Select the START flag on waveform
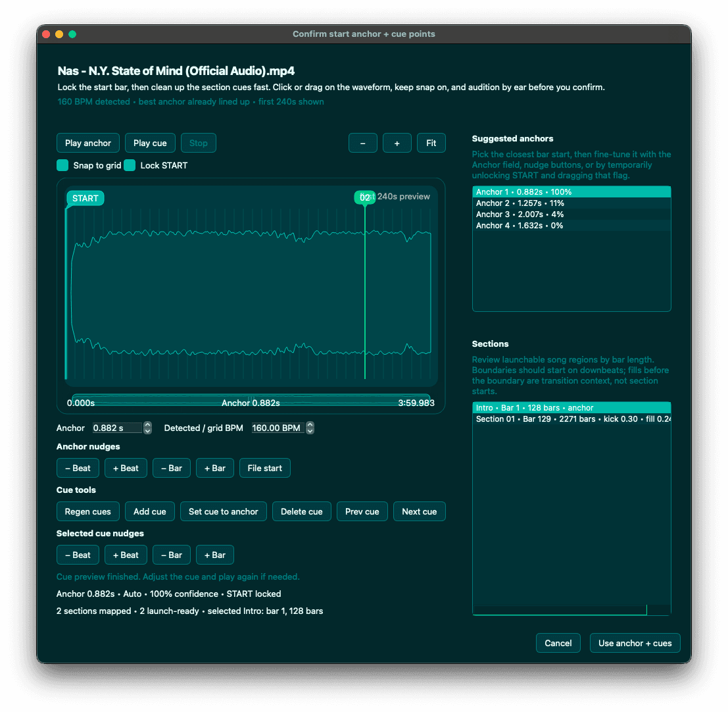This screenshot has width=728, height=712. [x=85, y=198]
